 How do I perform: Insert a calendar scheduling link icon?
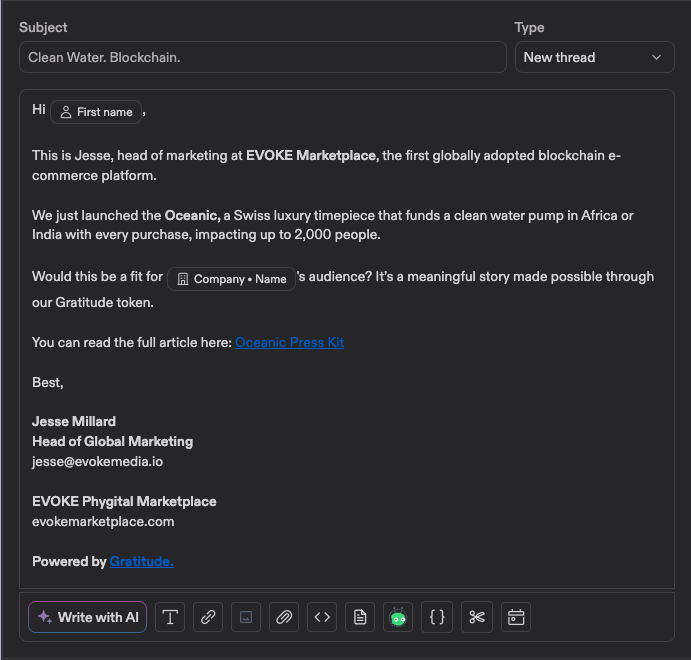coord(516,617)
